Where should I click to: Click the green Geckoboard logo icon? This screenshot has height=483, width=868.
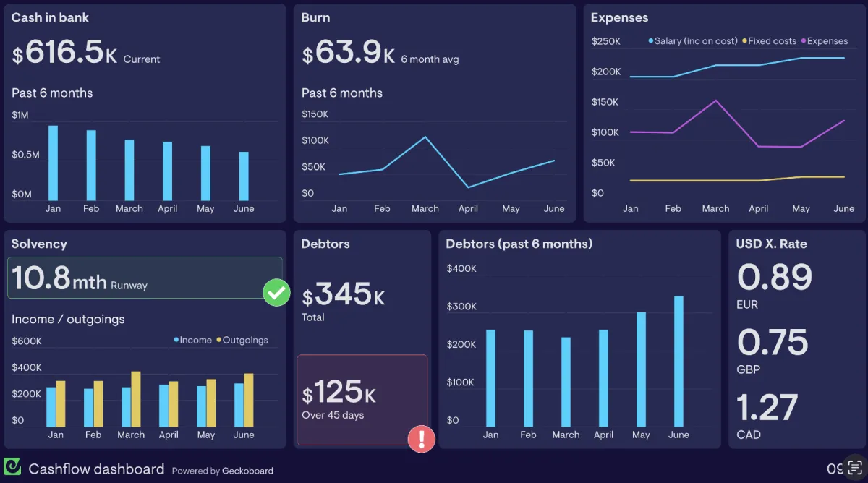12,469
